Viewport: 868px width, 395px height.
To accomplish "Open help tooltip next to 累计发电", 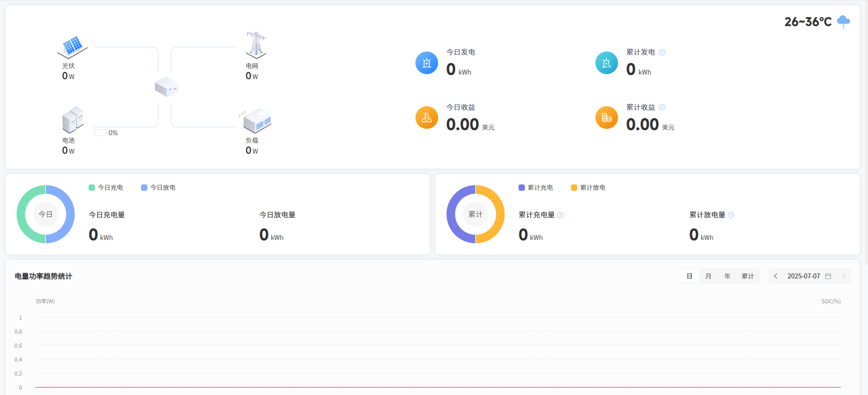I will click(x=662, y=52).
